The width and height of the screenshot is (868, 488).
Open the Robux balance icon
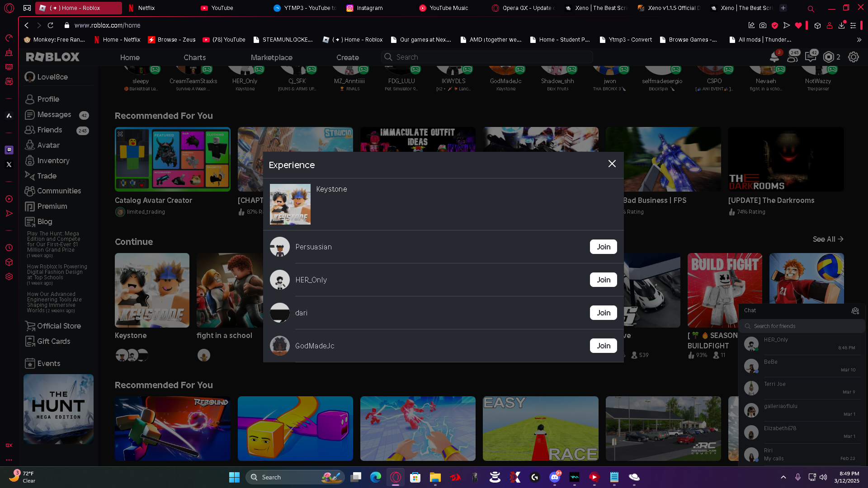[829, 57]
